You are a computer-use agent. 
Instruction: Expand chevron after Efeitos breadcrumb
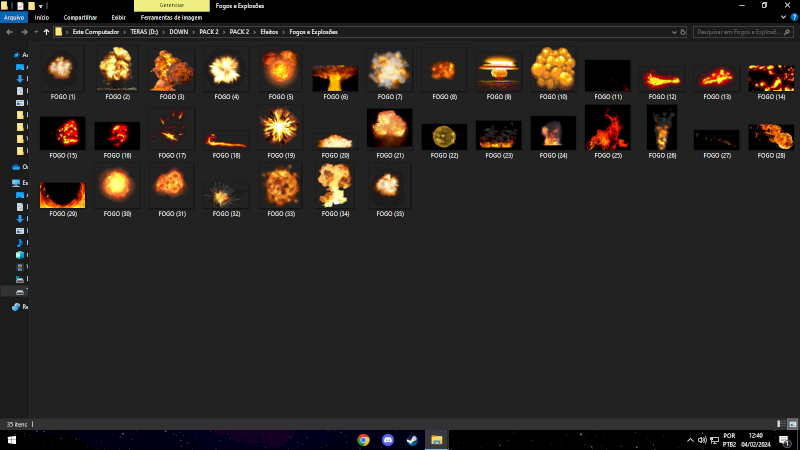284,32
